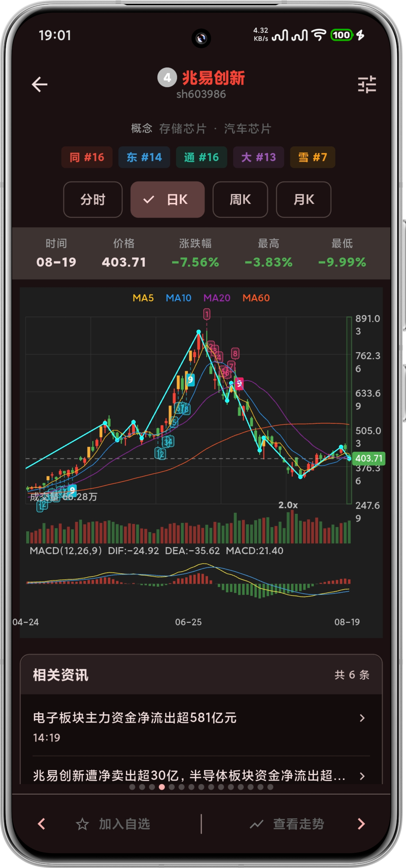Tap the 最高 value -3.83%

click(x=268, y=262)
